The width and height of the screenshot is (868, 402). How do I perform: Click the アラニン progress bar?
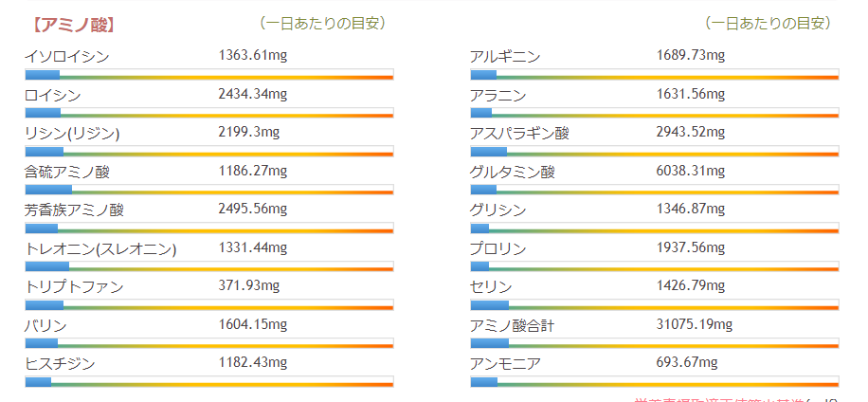tap(654, 114)
